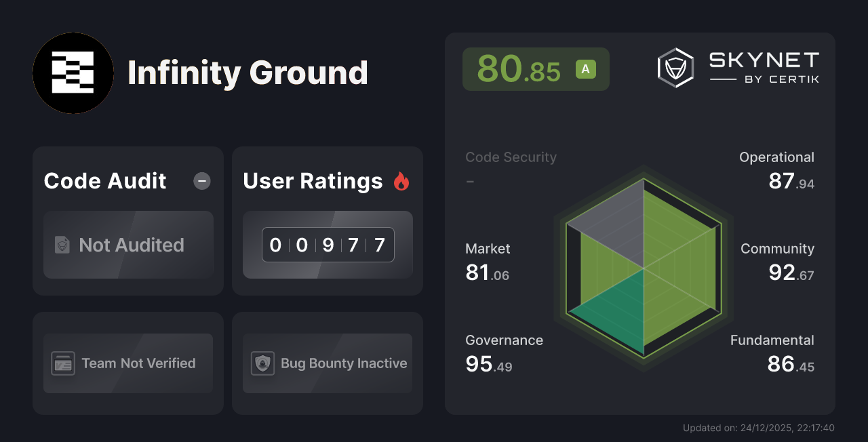This screenshot has height=442, width=868.
Task: Click the green A grade badge
Action: point(585,69)
